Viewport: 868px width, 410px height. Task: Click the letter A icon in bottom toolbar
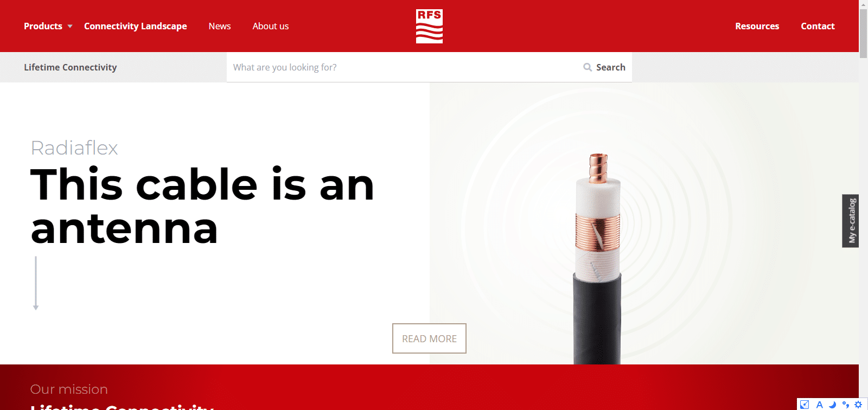click(819, 405)
